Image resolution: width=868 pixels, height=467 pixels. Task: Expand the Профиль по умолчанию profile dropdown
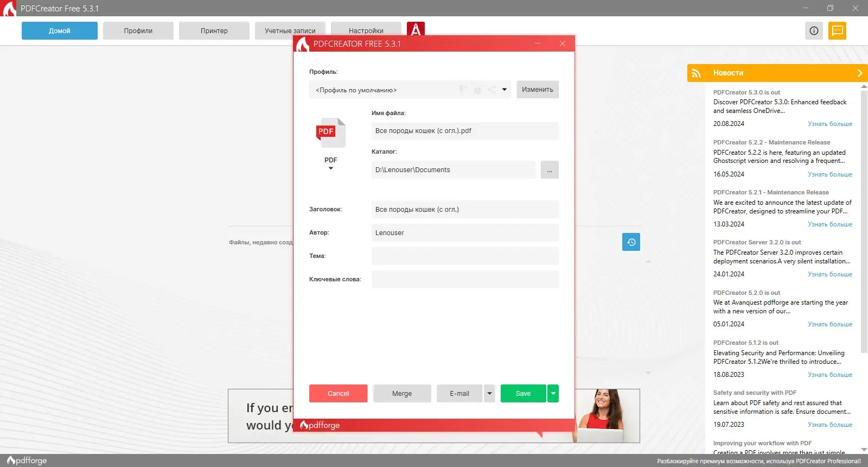click(x=505, y=90)
